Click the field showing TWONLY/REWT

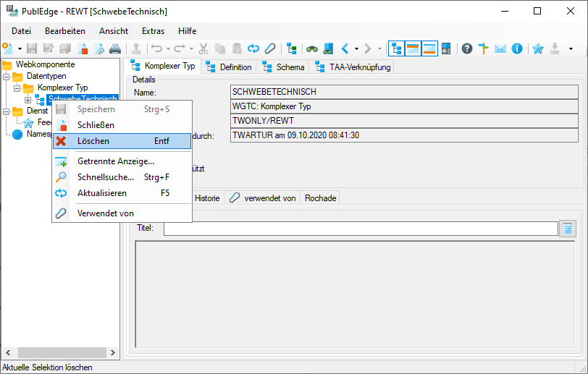point(404,121)
